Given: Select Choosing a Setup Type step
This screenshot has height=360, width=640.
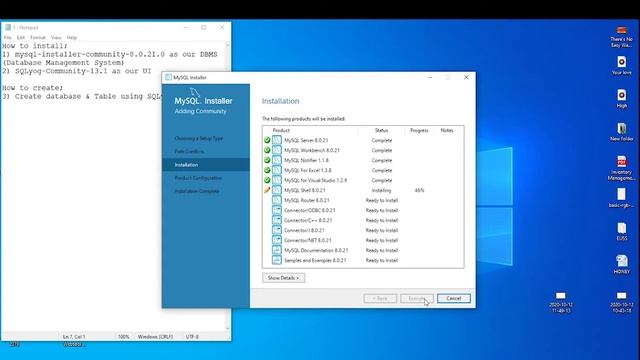Looking at the screenshot, I should coord(199,138).
